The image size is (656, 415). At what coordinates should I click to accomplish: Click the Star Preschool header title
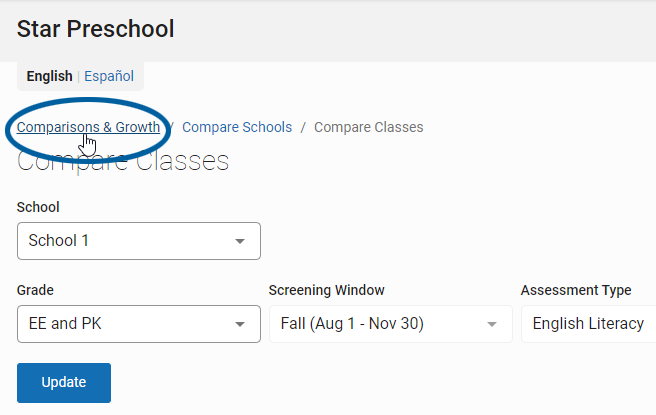coord(95,29)
